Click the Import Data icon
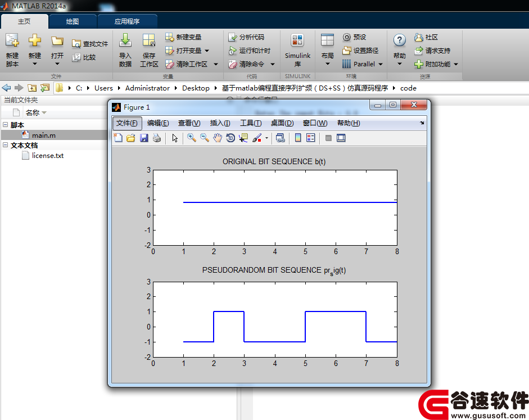529x420 pixels. tap(125, 40)
